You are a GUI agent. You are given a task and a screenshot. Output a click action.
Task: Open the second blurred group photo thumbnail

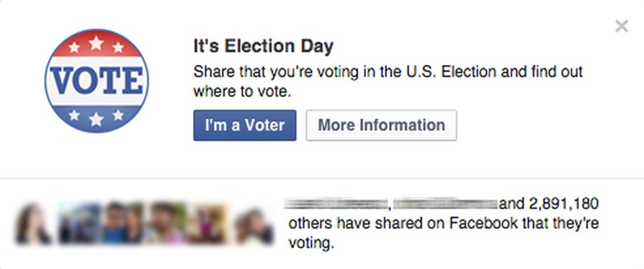pyautogui.click(x=79, y=223)
